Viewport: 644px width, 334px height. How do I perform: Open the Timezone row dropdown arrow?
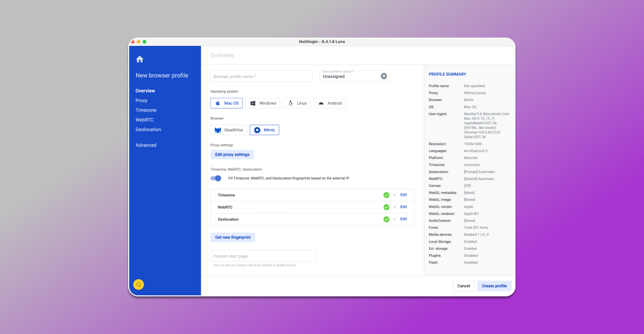394,195
